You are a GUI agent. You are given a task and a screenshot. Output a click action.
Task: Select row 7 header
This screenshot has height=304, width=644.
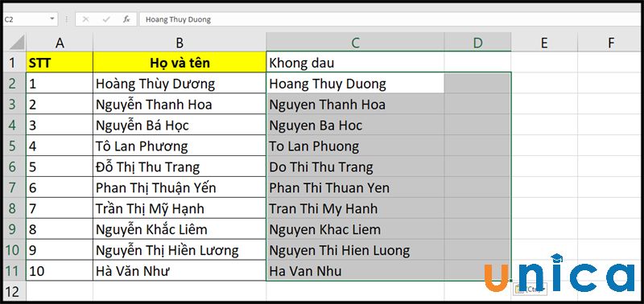pos(14,187)
